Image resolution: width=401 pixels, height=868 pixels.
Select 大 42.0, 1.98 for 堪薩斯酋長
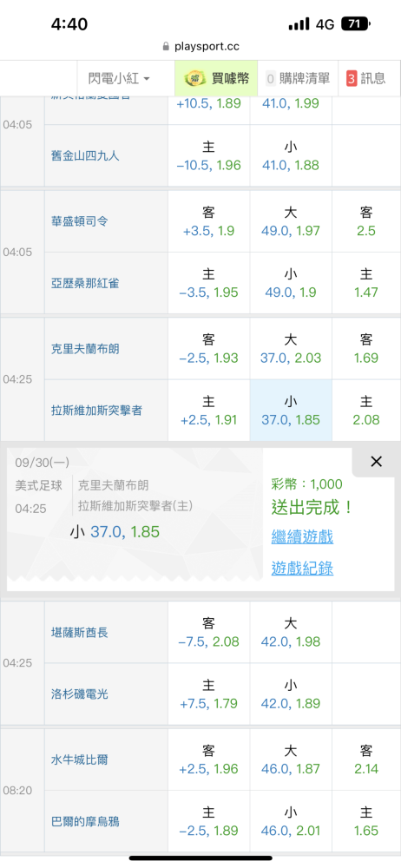coord(291,632)
